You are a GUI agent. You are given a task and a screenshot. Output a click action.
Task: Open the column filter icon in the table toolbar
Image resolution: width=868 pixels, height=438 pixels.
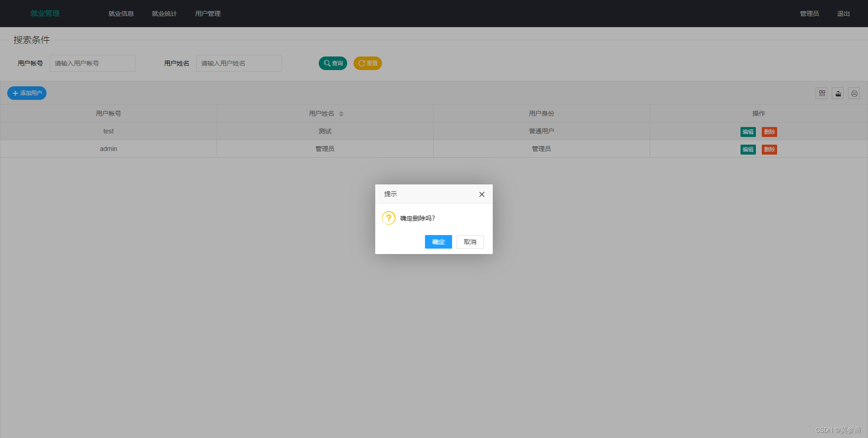pos(822,93)
